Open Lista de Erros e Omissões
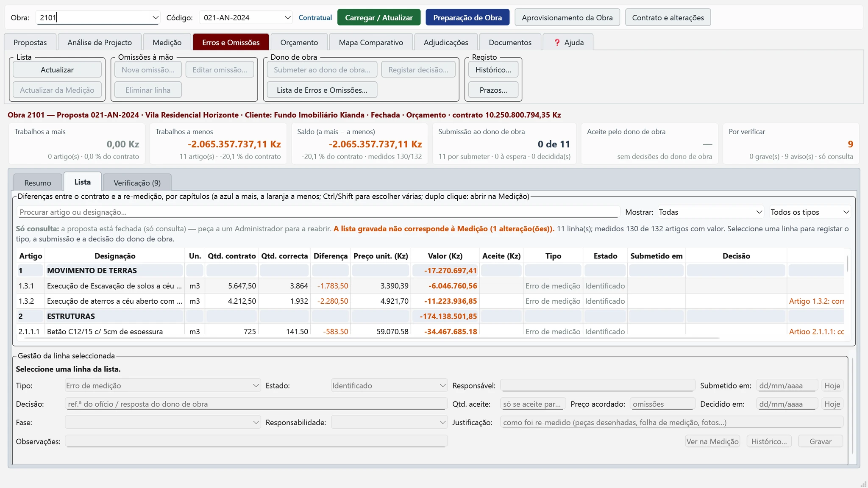The height and width of the screenshot is (488, 868). 322,90
